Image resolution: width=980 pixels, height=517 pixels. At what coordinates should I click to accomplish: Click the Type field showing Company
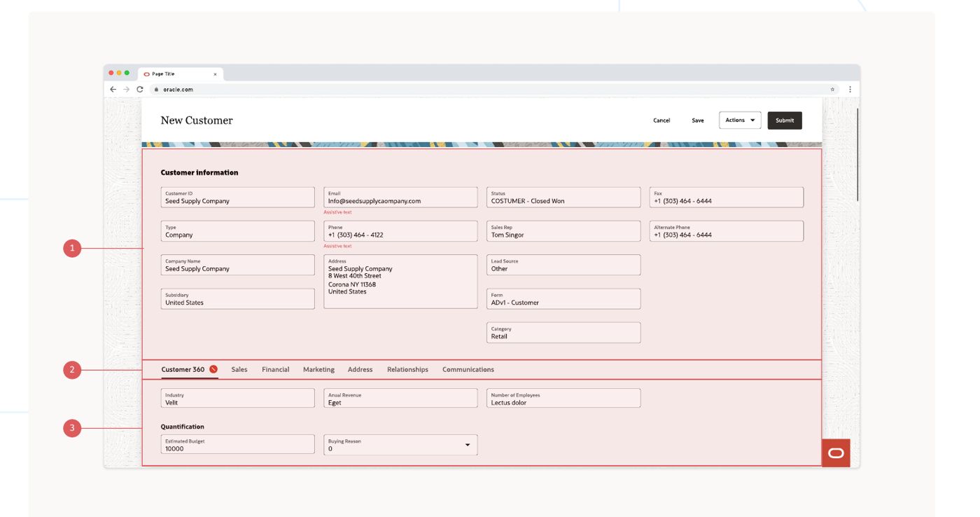coord(238,231)
